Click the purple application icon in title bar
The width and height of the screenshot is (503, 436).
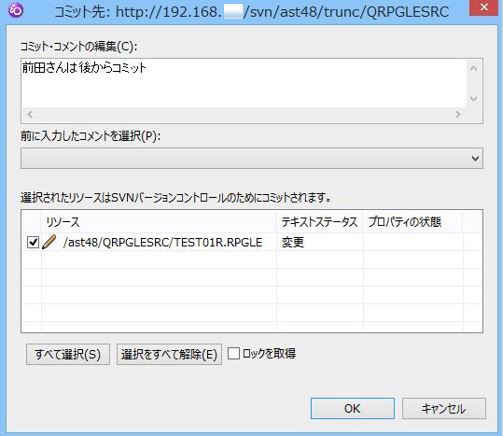click(x=16, y=10)
